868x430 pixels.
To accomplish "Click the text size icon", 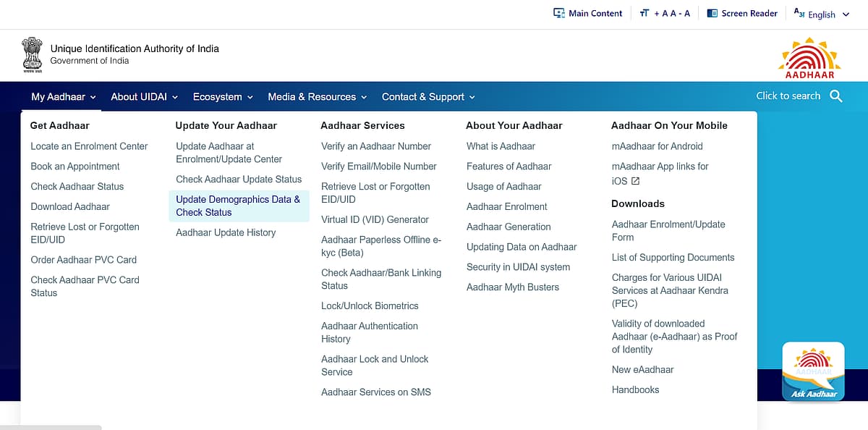I will click(x=644, y=13).
